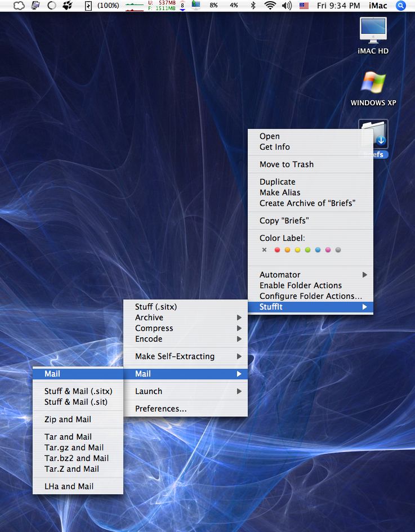Open the volume control in menu bar
The image size is (415, 532).
287,6
